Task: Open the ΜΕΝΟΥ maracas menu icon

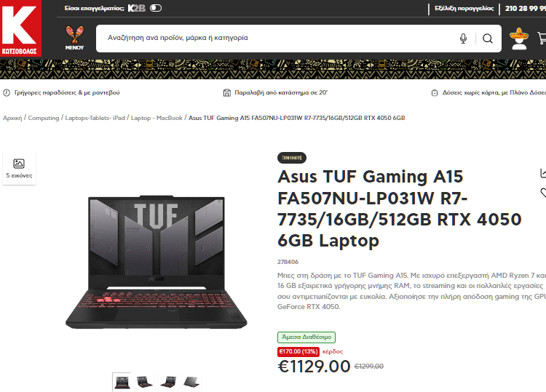Action: (74, 38)
